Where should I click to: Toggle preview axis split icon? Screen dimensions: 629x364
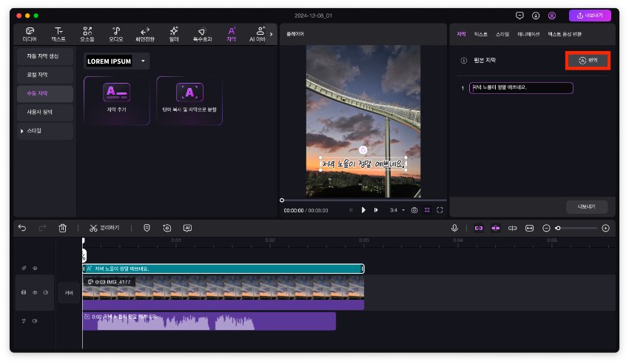tap(513, 228)
